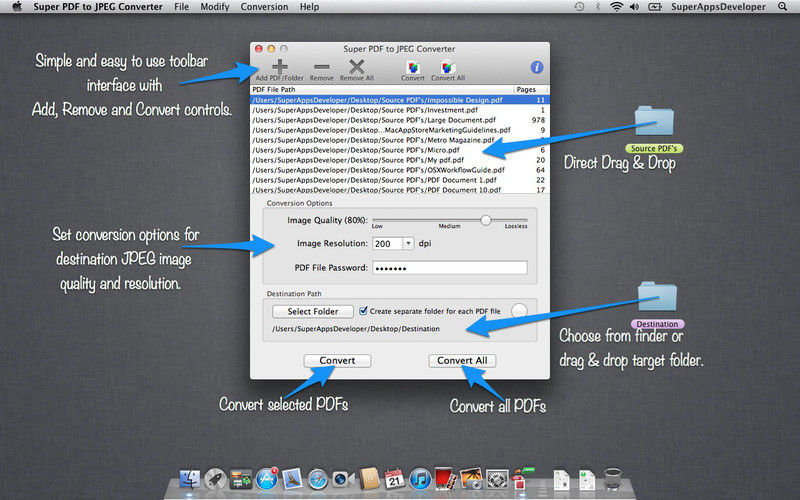The image size is (800, 500).
Task: Click the Convert toolbar icon
Action: pyautogui.click(x=413, y=67)
